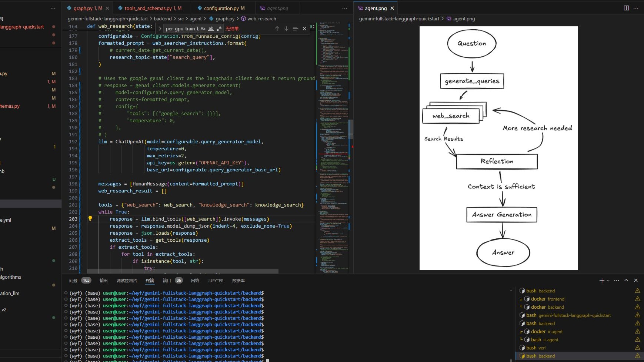Select the 终端 (Terminal) panel tab

[x=150, y=281]
